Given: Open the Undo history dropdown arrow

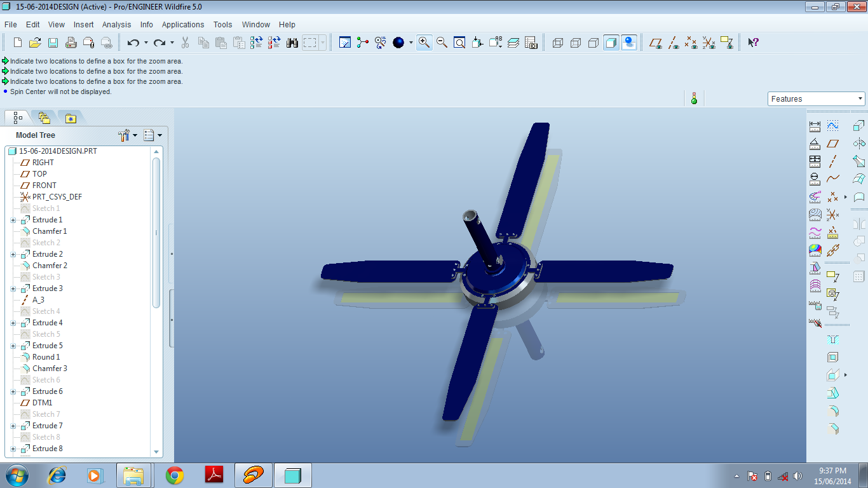Looking at the screenshot, I should [x=146, y=43].
